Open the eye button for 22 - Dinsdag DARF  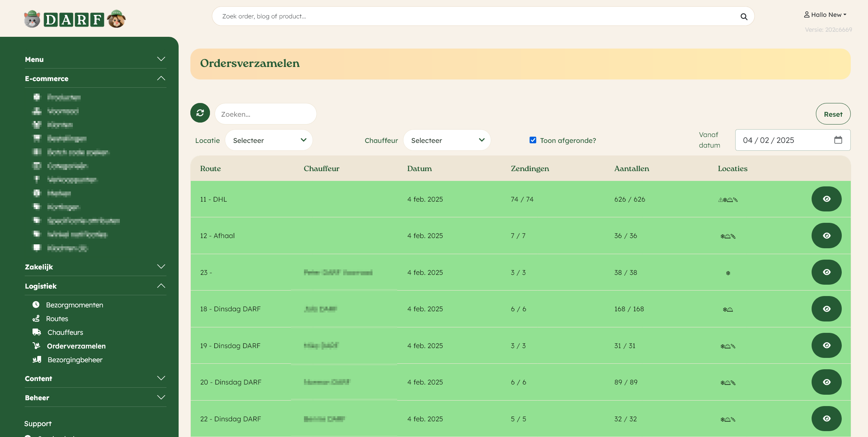click(x=826, y=419)
